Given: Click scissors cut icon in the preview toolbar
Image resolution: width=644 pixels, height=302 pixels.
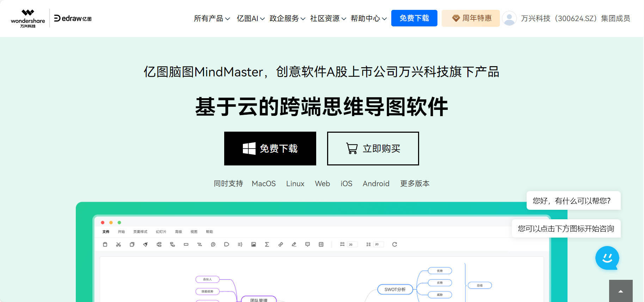Looking at the screenshot, I should tap(118, 244).
